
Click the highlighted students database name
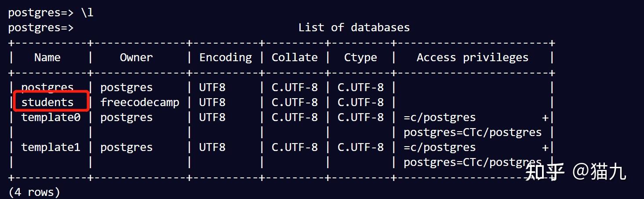(x=47, y=103)
